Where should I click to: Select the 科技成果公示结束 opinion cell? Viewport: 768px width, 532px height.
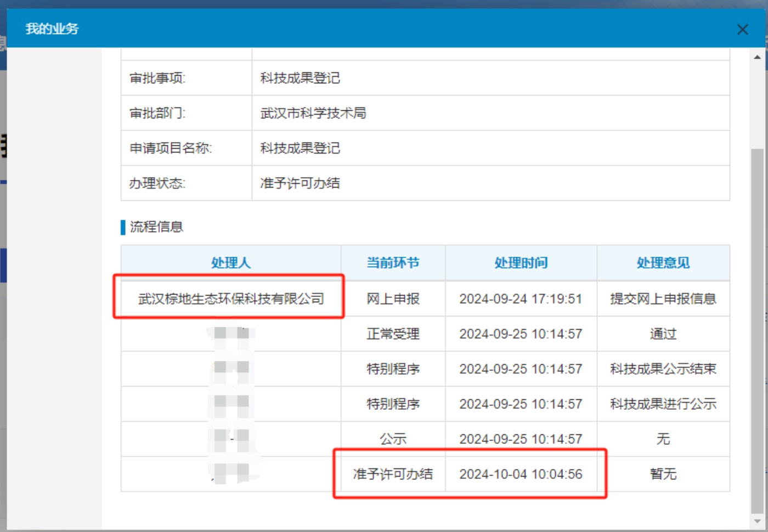pos(663,369)
